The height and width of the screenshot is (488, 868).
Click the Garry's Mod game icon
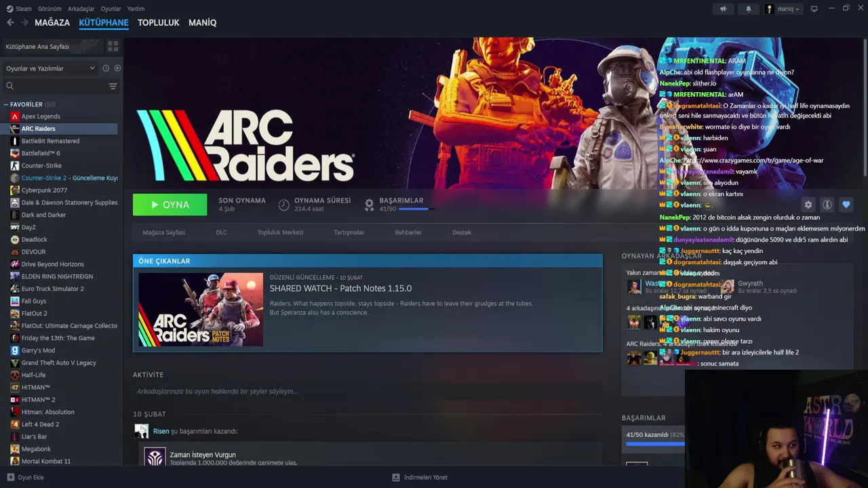tap(15, 350)
